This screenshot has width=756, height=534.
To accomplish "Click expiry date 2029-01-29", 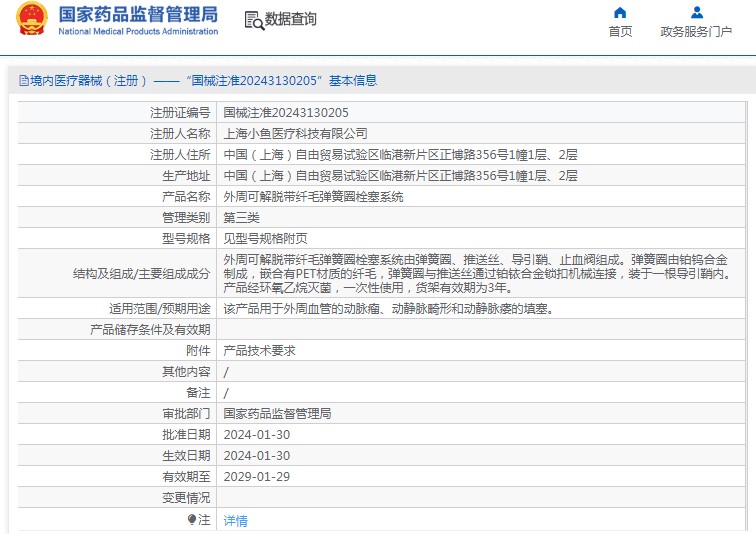I will 256,477.
